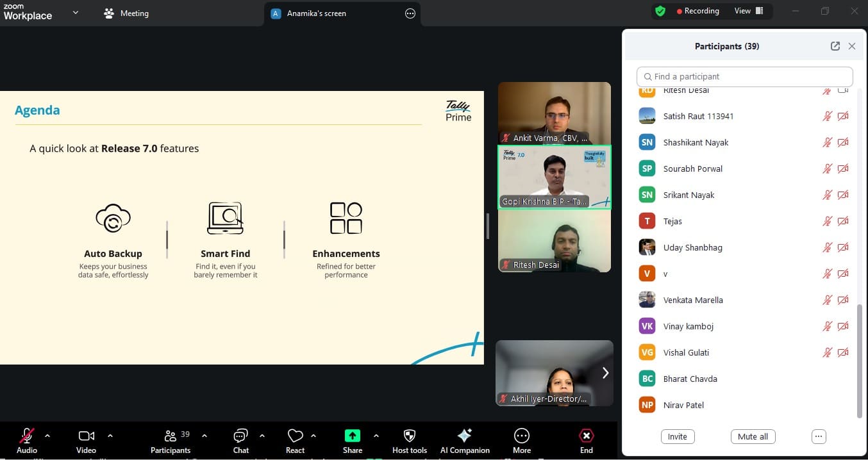Viewport: 868px width, 460px height.
Task: Toggle camera with Video button
Action: pyautogui.click(x=86, y=436)
